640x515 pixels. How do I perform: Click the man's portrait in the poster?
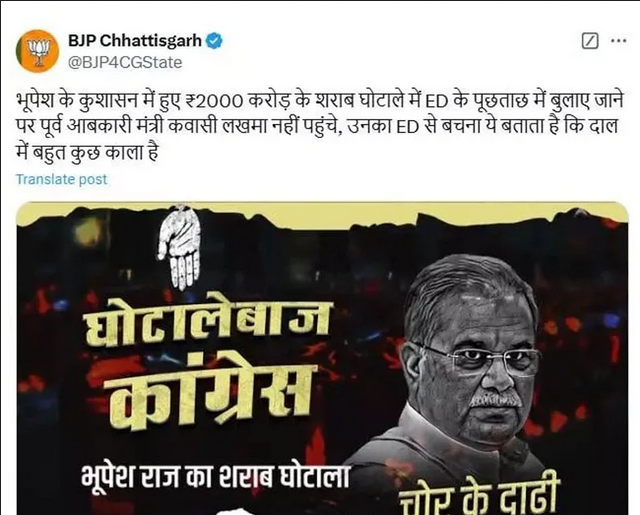click(x=461, y=367)
